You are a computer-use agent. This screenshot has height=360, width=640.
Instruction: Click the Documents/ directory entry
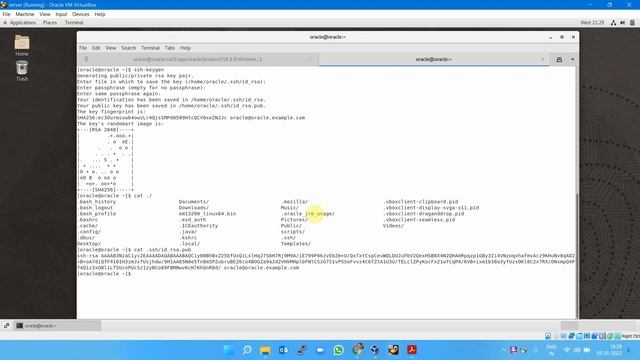coord(194,202)
